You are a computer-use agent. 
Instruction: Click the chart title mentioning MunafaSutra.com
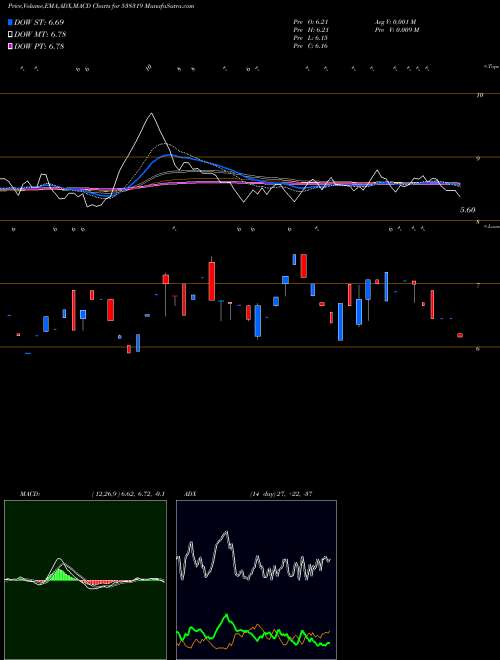[x=101, y=6]
